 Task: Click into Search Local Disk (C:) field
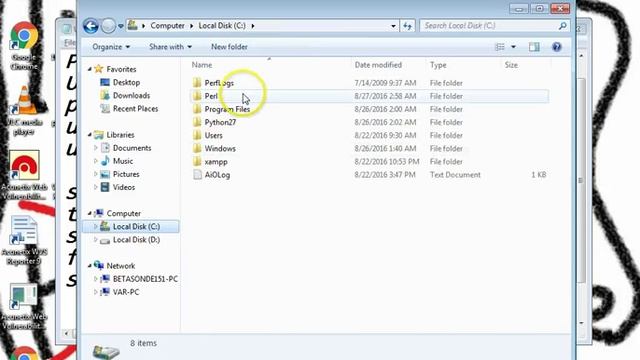pyautogui.click(x=489, y=26)
